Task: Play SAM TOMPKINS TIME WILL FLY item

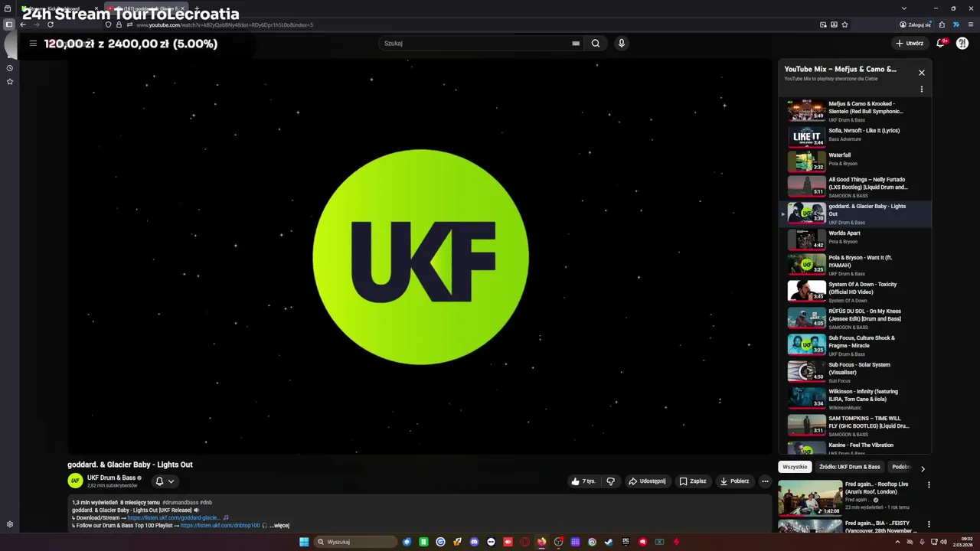Action: tap(856, 425)
